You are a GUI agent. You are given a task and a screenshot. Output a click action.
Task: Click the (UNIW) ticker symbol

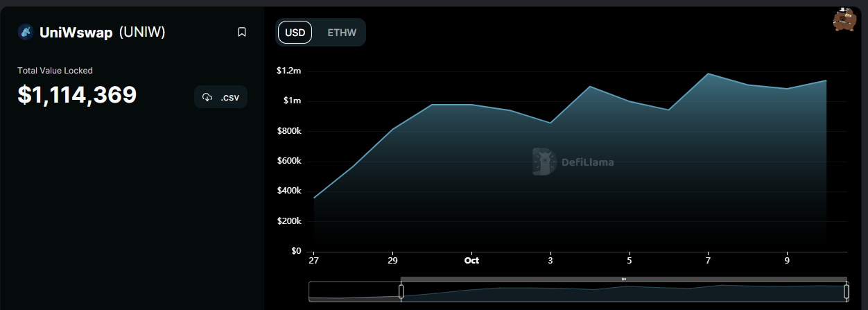142,33
